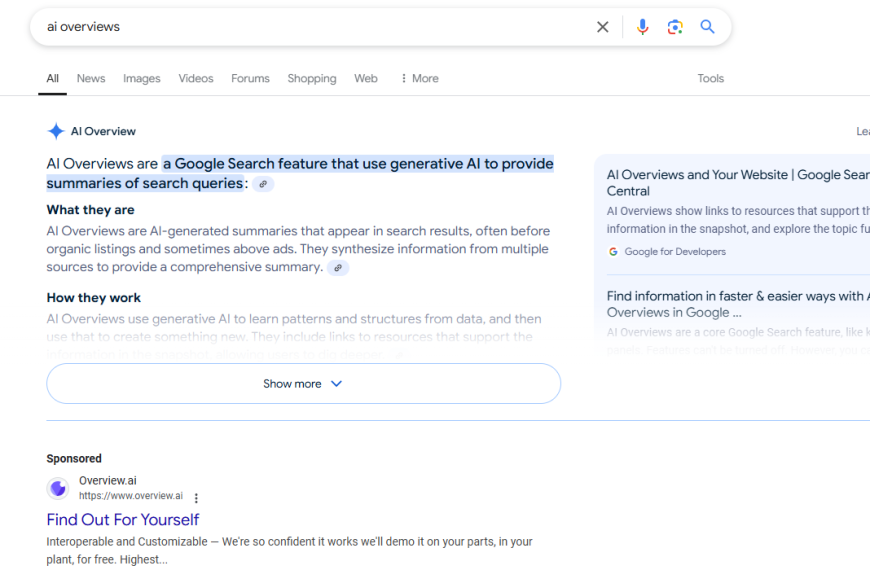Click the Google for Developers G icon

[x=613, y=251]
